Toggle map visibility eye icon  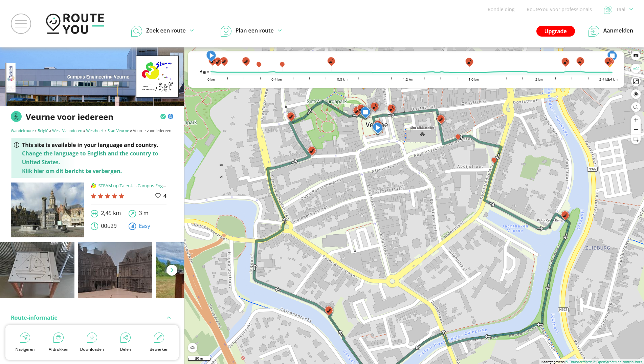coord(193,348)
